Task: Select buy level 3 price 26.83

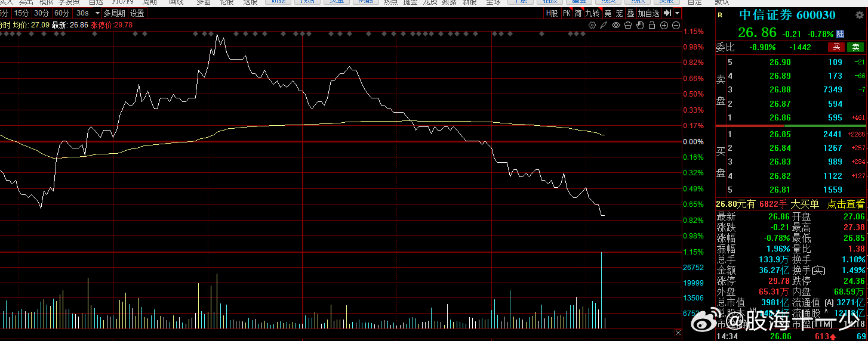Action: click(x=780, y=162)
